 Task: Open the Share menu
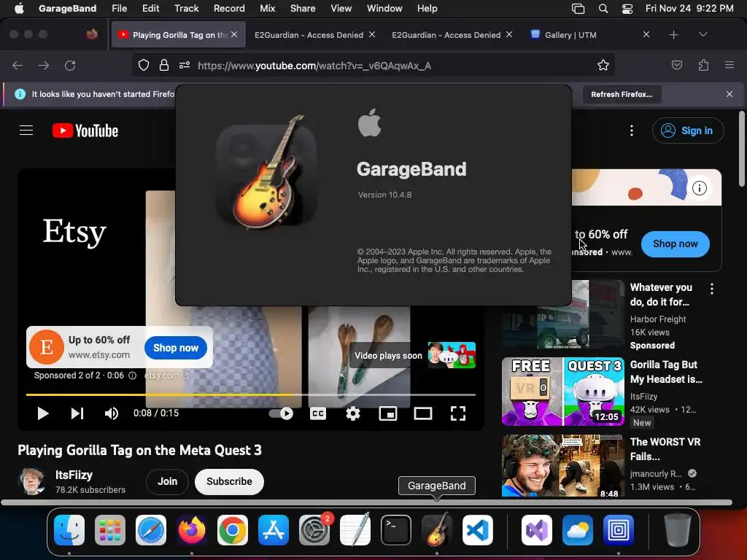(303, 8)
